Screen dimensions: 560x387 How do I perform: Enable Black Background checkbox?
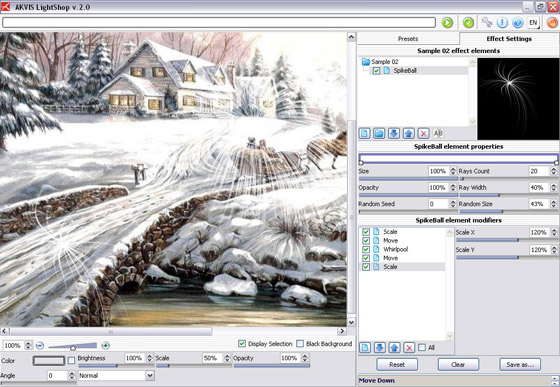(300, 344)
